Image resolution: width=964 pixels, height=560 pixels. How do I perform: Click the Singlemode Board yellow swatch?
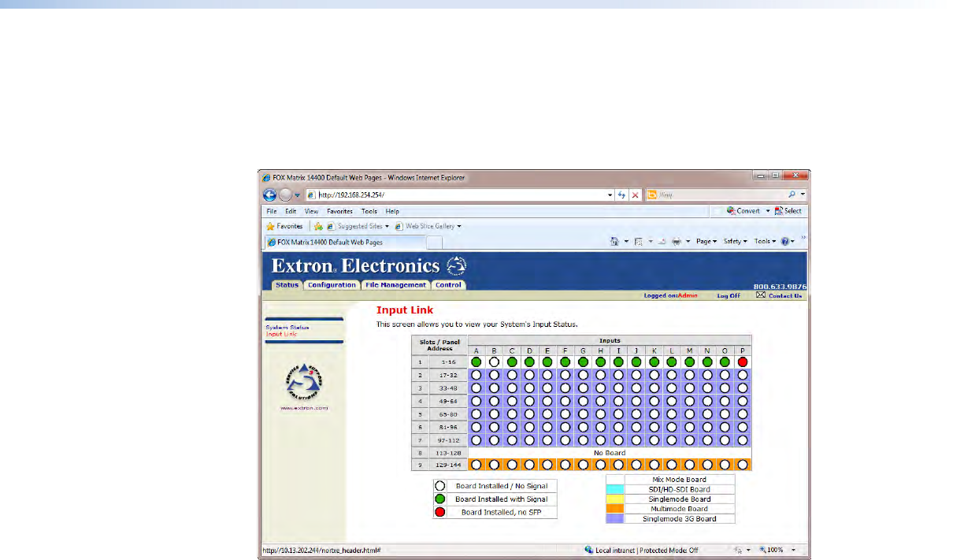click(x=615, y=499)
